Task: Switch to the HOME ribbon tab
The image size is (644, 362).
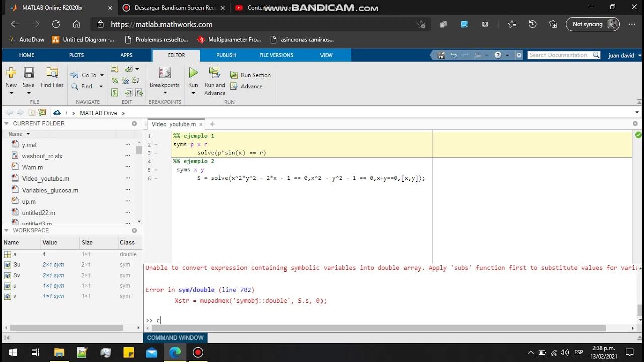Action: pyautogui.click(x=27, y=55)
